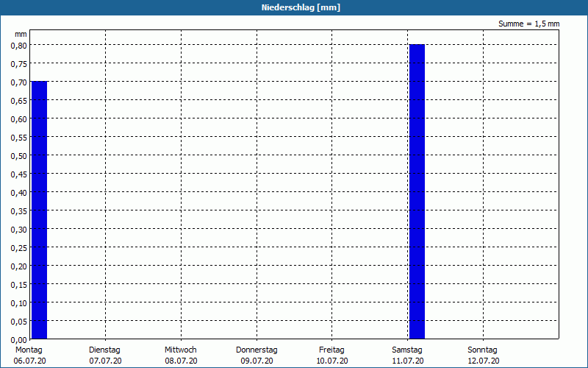Select the Dienstag day label

click(104, 350)
